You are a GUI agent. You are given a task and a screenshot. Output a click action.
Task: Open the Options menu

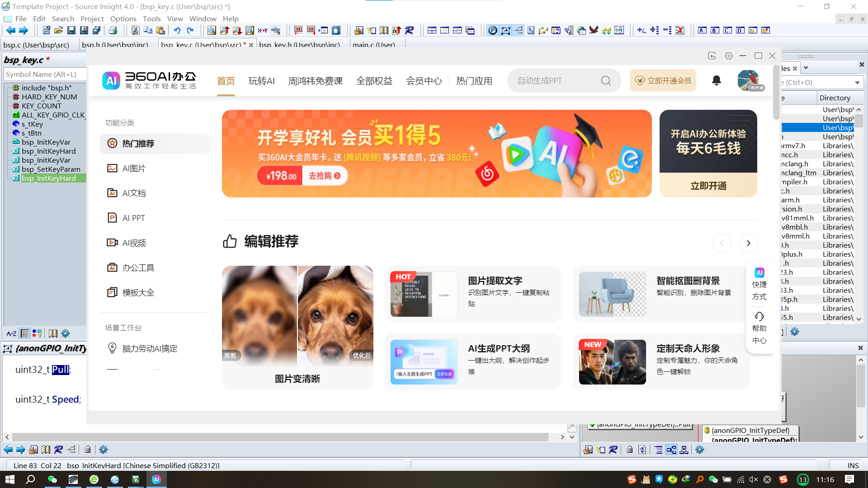[x=123, y=19]
